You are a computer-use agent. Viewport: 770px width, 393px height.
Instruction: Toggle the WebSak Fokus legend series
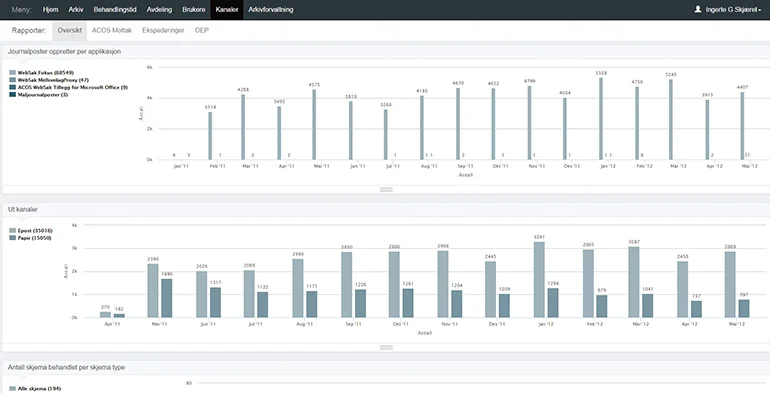pyautogui.click(x=41, y=73)
